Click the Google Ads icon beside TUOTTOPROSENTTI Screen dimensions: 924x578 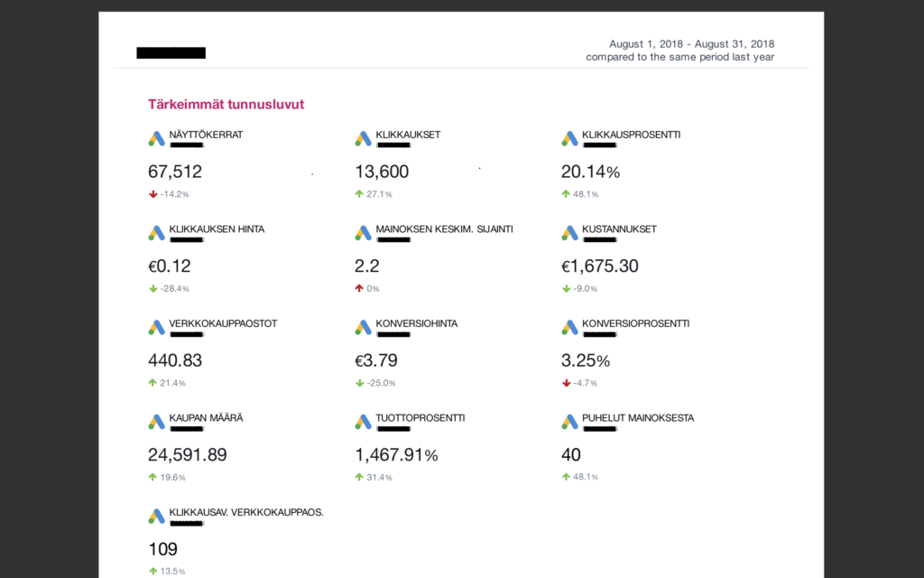(x=363, y=422)
